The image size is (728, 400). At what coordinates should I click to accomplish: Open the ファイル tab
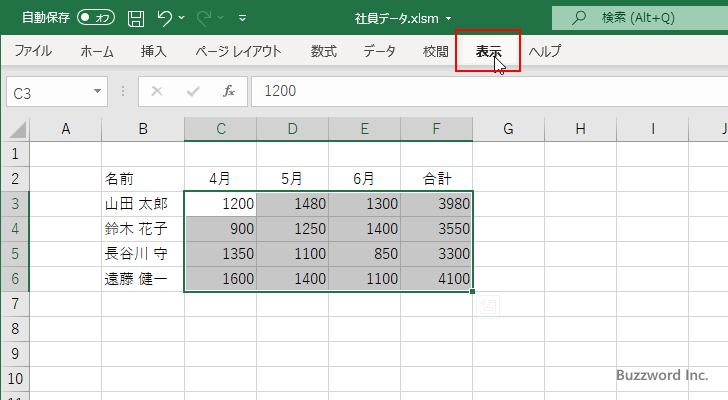click(33, 51)
